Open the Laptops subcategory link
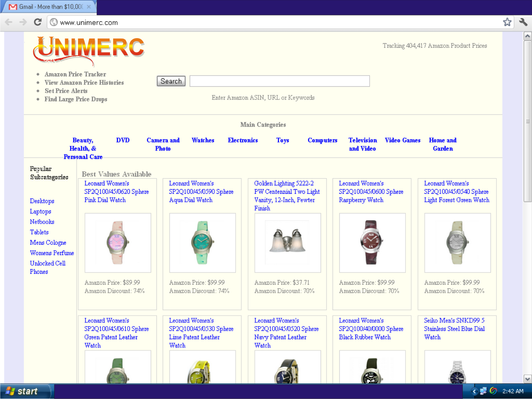Image resolution: width=532 pixels, height=399 pixels. click(x=40, y=211)
